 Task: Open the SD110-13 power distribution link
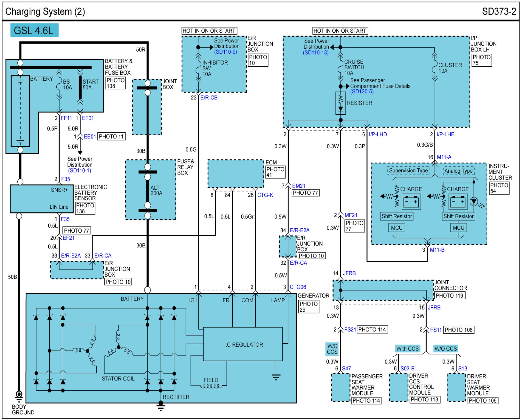click(316, 52)
